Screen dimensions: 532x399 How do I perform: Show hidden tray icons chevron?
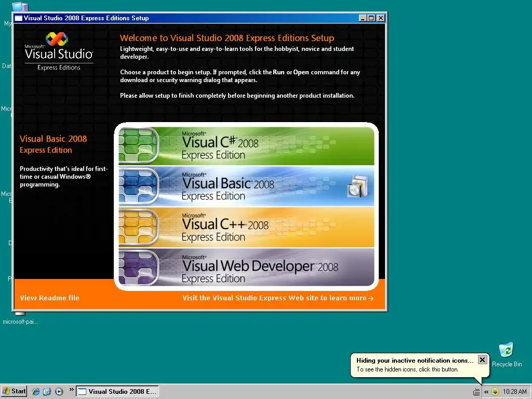[486, 392]
